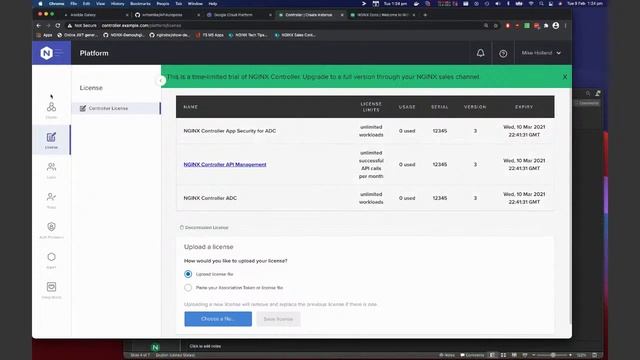Select the PowerPoint slide thumbnail with N logo

[x=155, y=347]
